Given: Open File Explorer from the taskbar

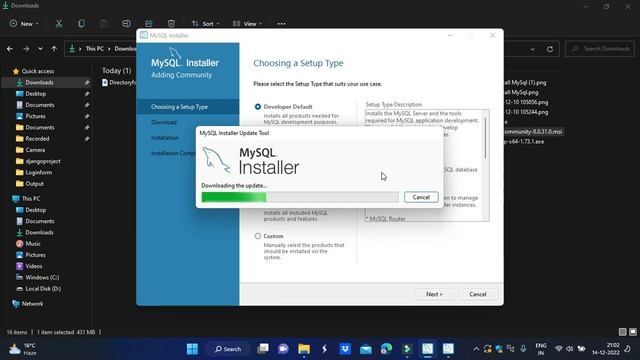Looking at the screenshot, I should pyautogui.click(x=304, y=349).
